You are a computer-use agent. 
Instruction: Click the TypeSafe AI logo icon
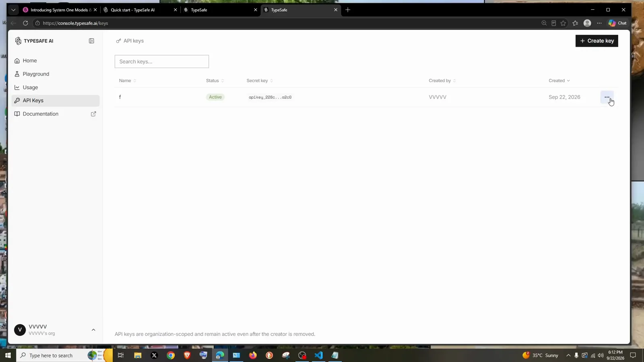pos(18,41)
